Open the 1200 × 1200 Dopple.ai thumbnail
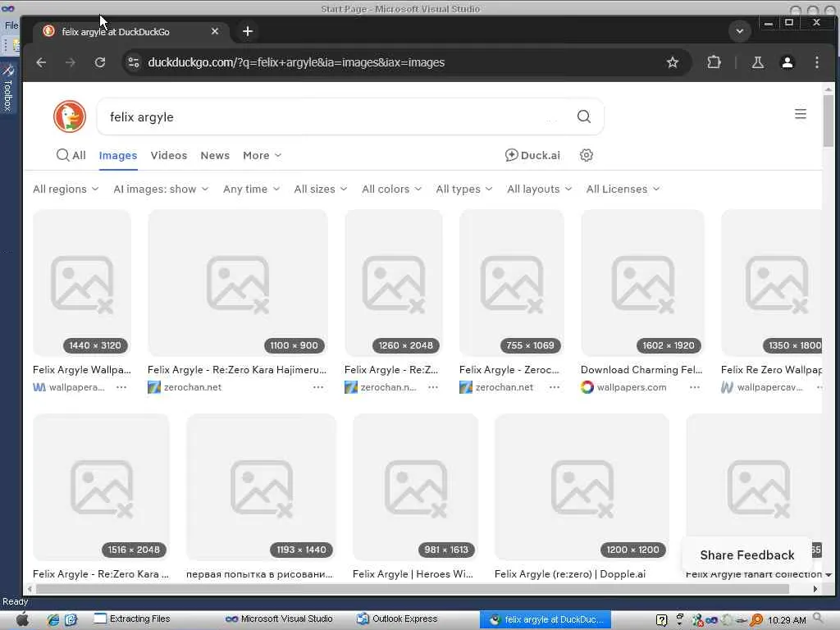 [582, 487]
